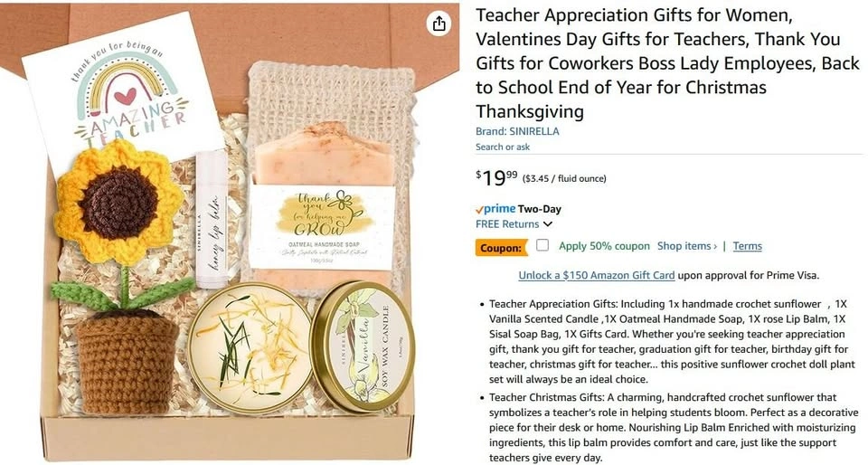Click the orange Coupon badge
Screen dimensions: 868x465
(x=501, y=248)
